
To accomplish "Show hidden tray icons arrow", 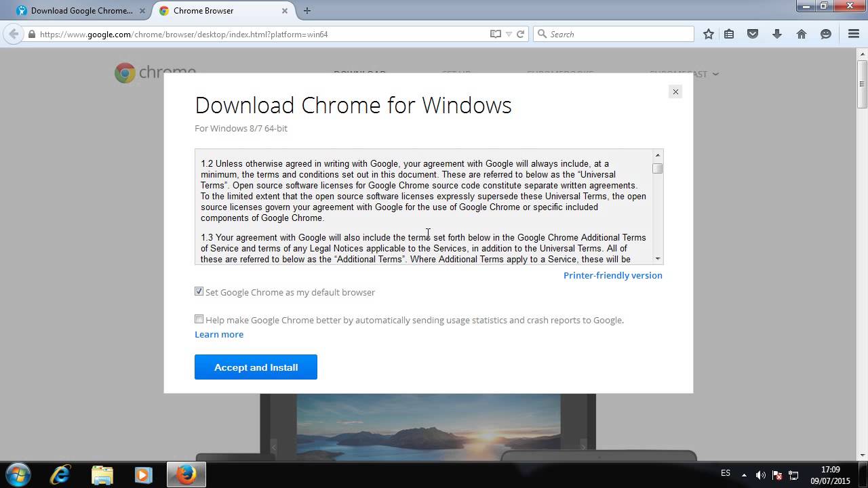I will 744,475.
